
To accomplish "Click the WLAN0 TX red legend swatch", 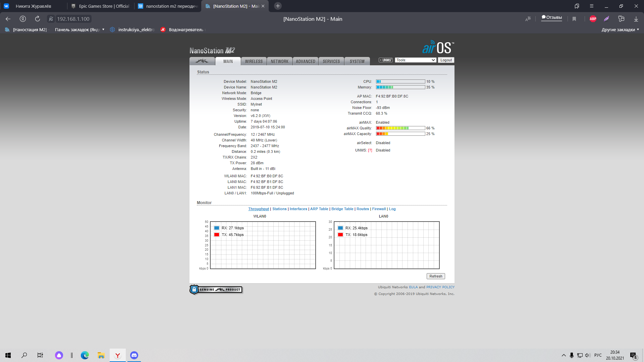I will point(217,235).
